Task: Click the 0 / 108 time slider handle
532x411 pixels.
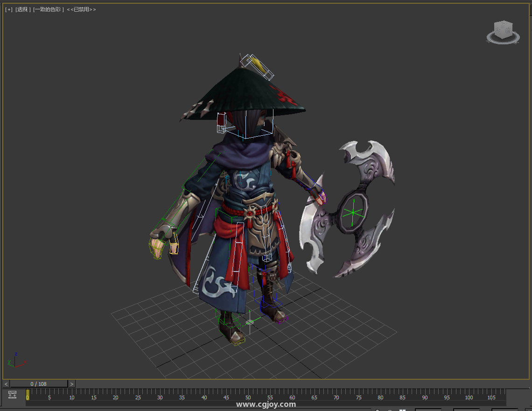Action: click(39, 384)
